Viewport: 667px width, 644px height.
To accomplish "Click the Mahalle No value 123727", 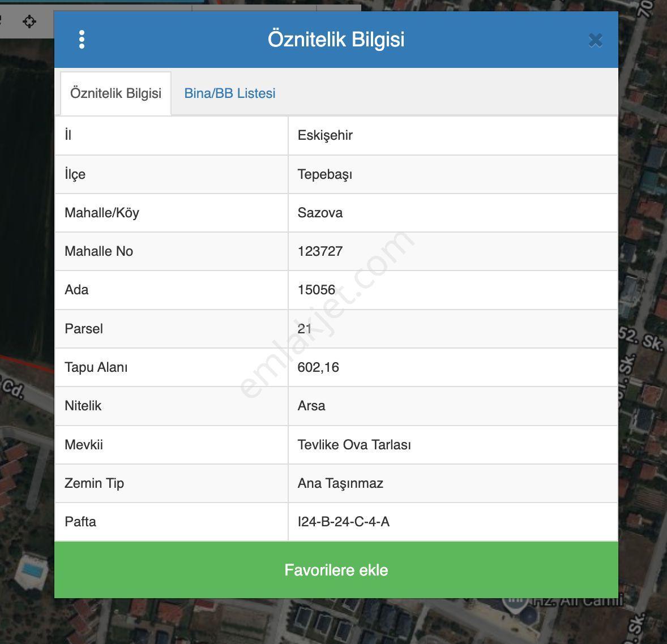I will (x=320, y=251).
